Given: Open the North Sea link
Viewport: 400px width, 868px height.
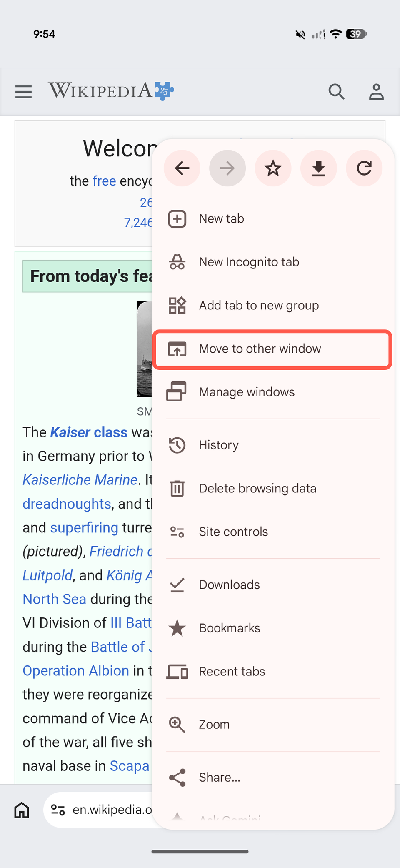Looking at the screenshot, I should tap(54, 600).
